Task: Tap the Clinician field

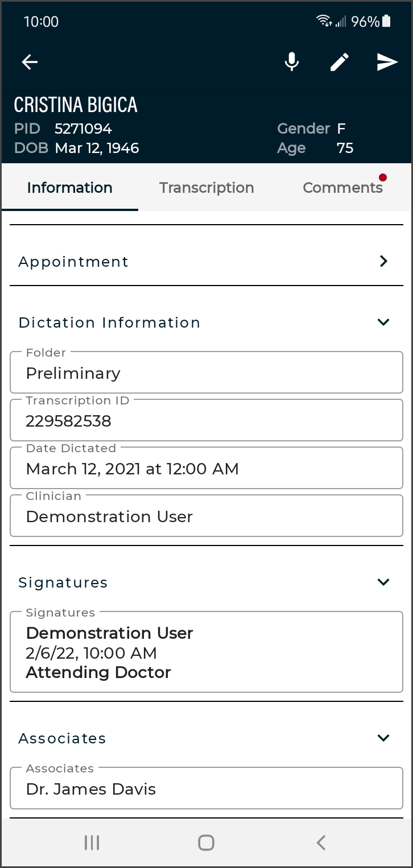Action: coord(206,516)
